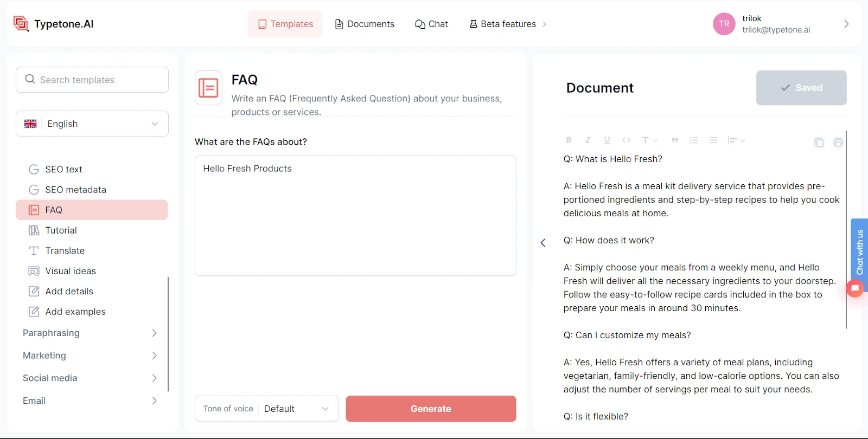
Task: Click the template sidebar scrollbar
Action: [168, 334]
